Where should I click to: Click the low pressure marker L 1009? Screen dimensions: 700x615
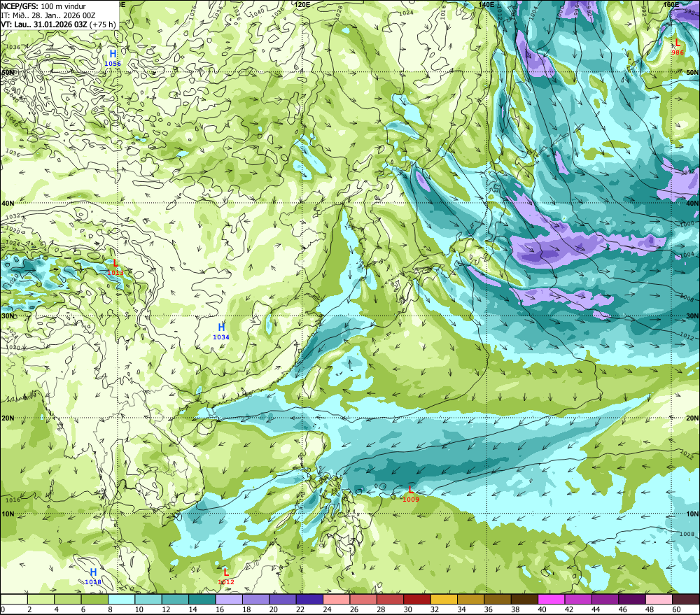(x=411, y=494)
